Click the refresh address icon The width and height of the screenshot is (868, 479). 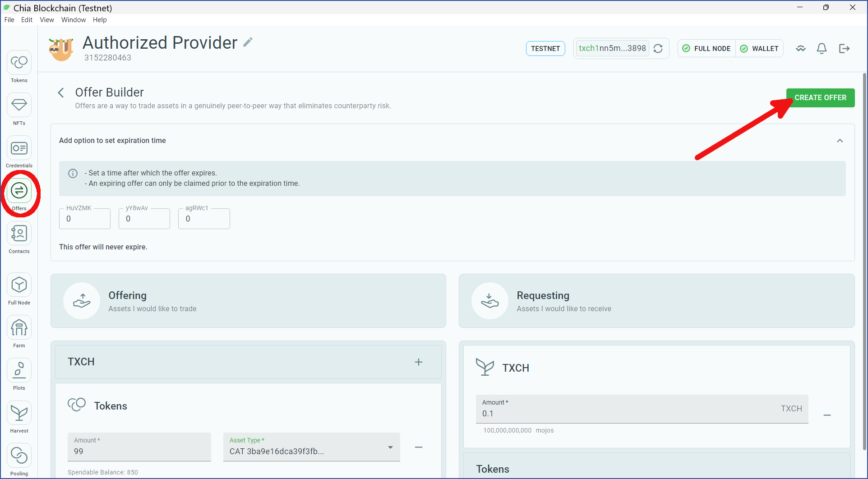tap(658, 48)
